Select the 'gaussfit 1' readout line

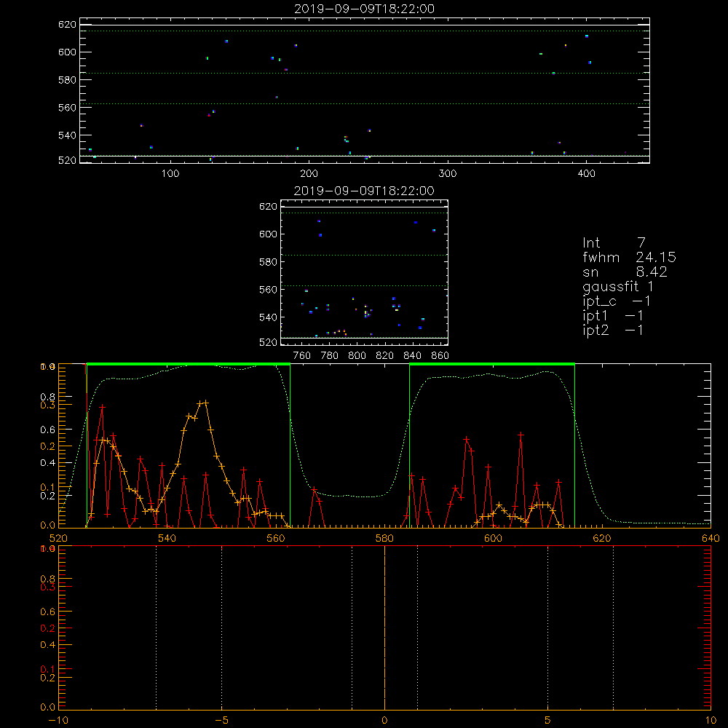point(618,286)
